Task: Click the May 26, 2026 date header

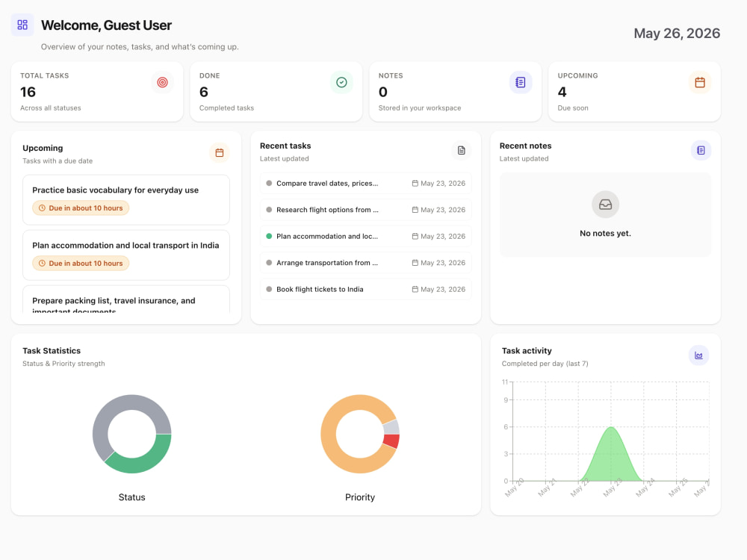Action: click(677, 34)
